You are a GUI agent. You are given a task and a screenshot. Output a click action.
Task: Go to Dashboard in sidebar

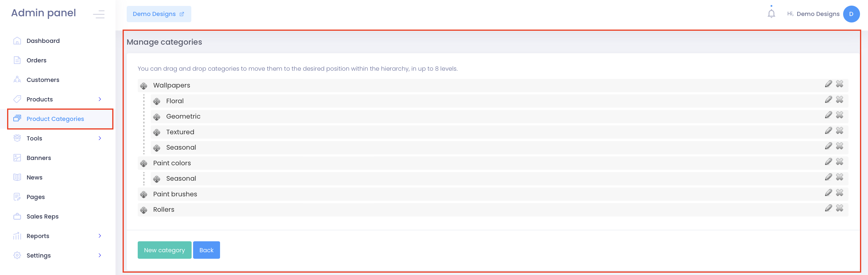coord(43,41)
